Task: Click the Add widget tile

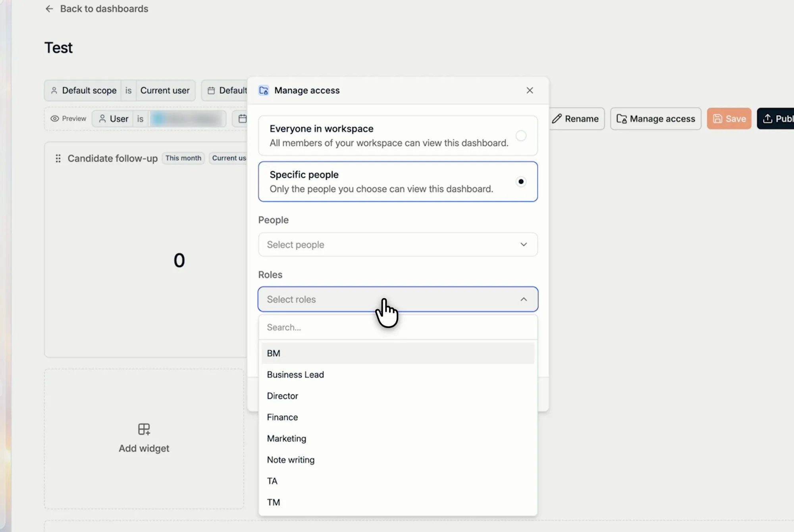Action: (x=144, y=439)
